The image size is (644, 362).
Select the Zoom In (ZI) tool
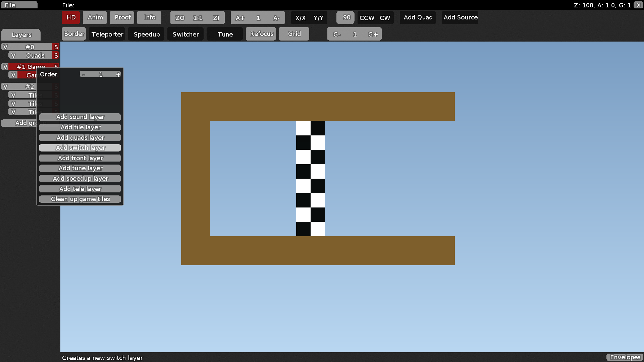pyautogui.click(x=216, y=18)
